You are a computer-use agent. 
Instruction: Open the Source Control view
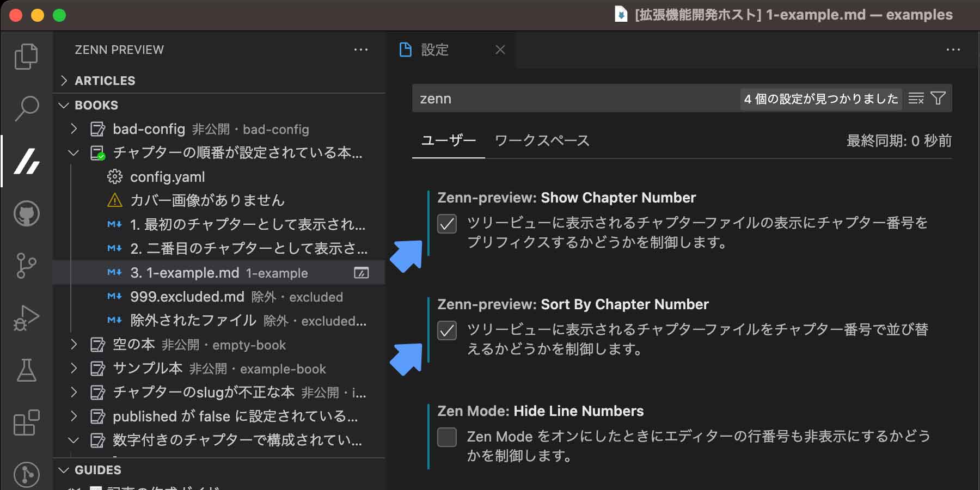pyautogui.click(x=26, y=266)
